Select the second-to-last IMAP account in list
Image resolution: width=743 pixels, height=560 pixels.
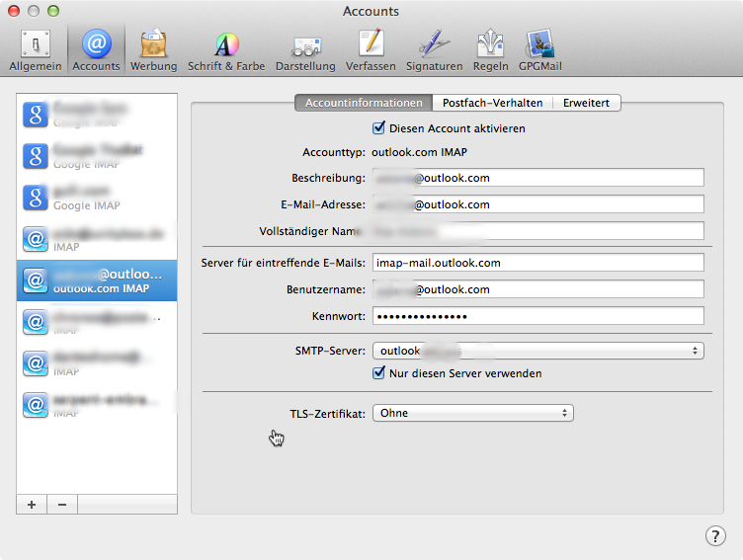click(x=97, y=363)
